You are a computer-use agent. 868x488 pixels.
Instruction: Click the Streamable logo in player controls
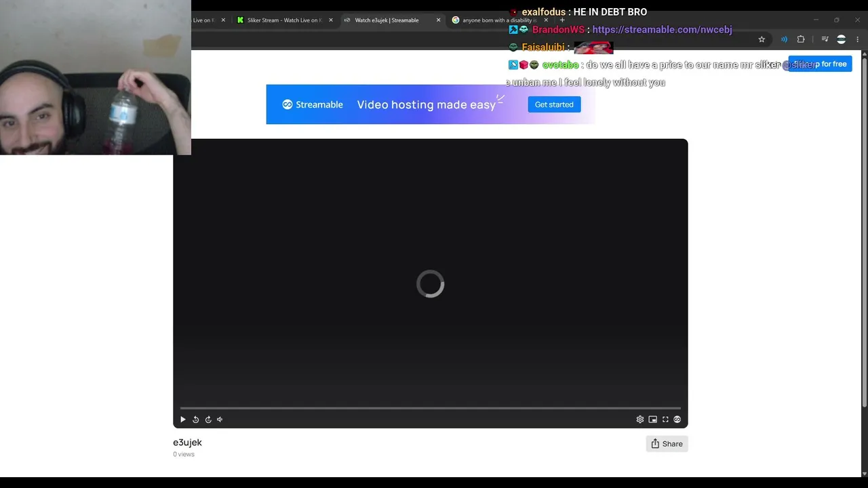tap(677, 420)
